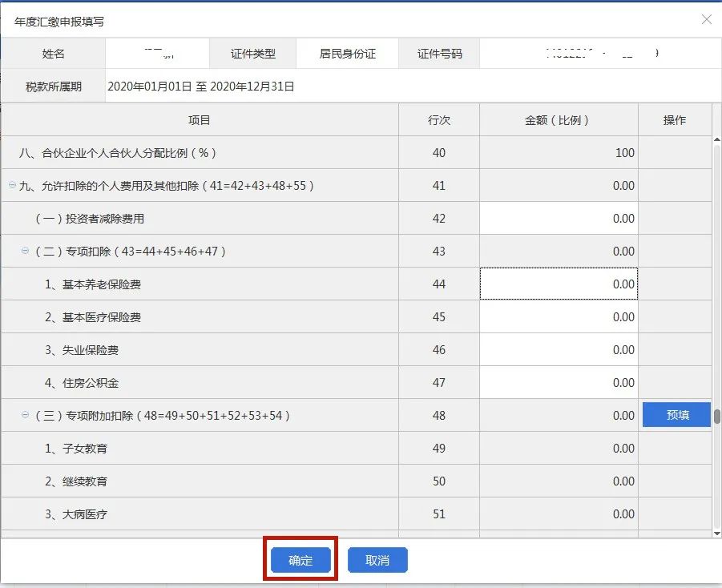Edit amount field for 投资者减除费用

tap(559, 218)
